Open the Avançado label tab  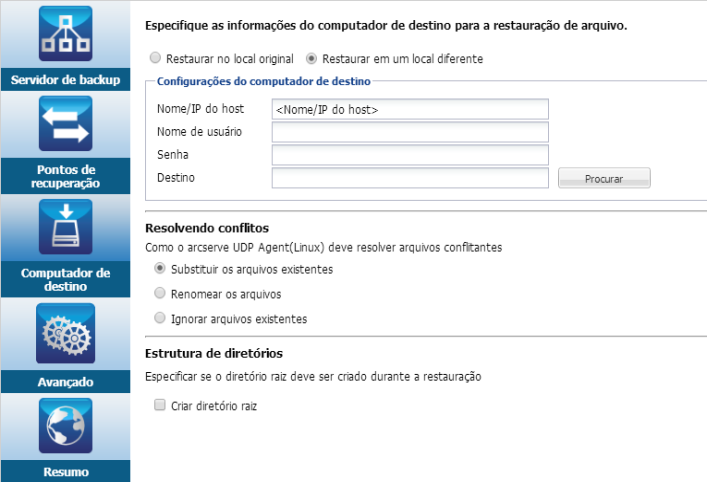(65, 382)
